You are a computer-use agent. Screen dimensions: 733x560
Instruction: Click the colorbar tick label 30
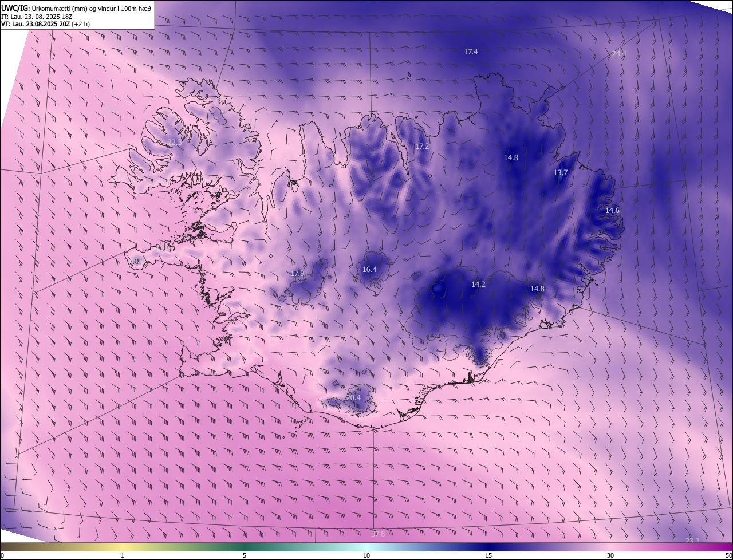[610, 555]
